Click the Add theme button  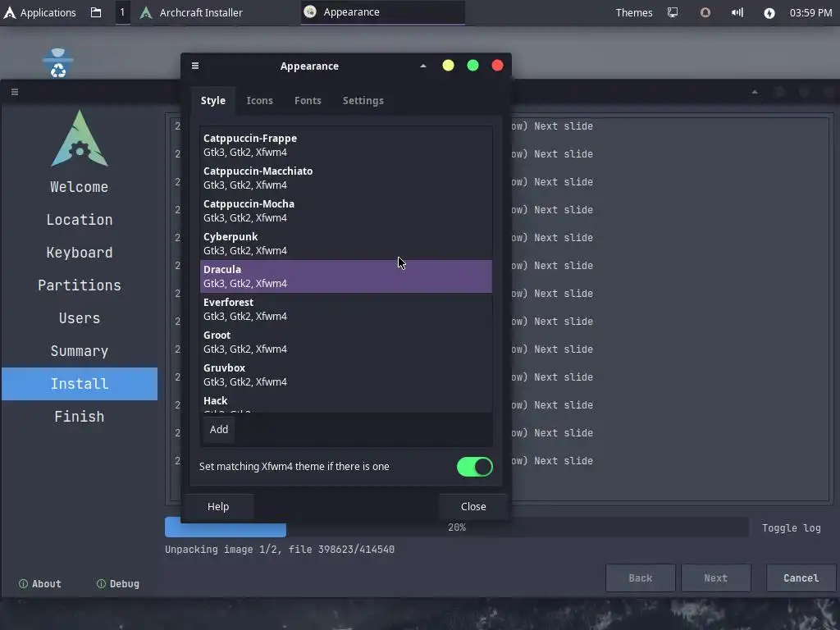(x=218, y=430)
